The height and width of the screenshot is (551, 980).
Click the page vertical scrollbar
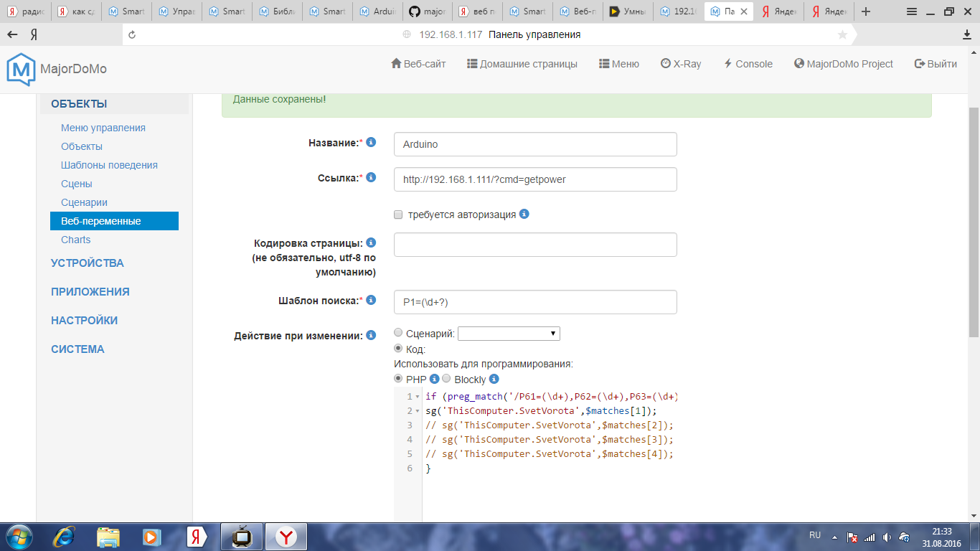coord(974,222)
